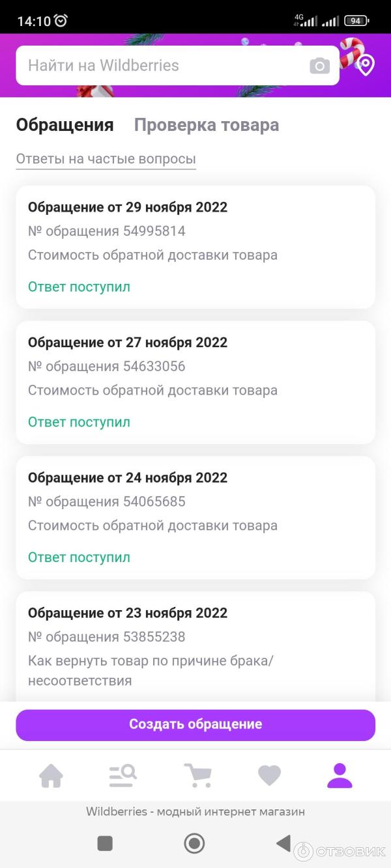Open favorites heart icon
Image resolution: width=391 pixels, height=868 pixels.
point(269,776)
